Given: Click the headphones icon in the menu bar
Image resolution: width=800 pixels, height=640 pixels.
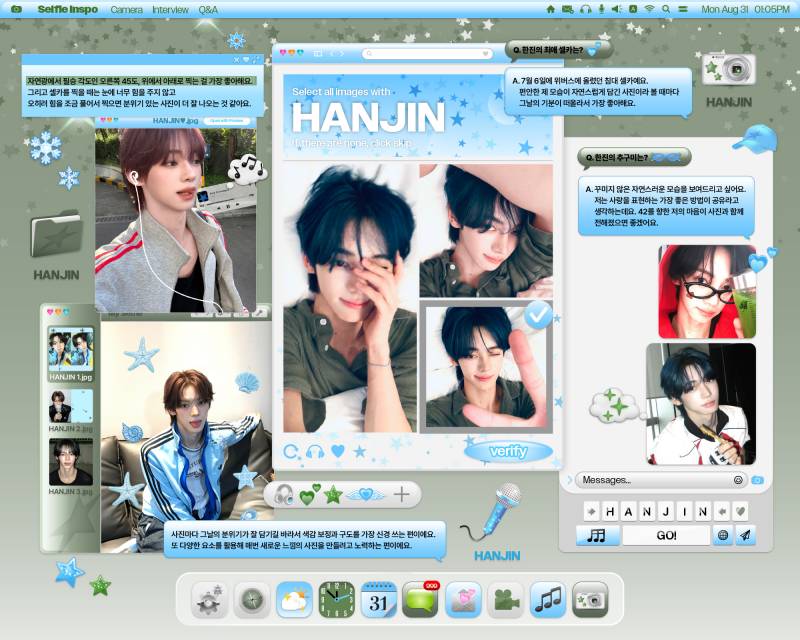Looking at the screenshot, I should tap(585, 9).
